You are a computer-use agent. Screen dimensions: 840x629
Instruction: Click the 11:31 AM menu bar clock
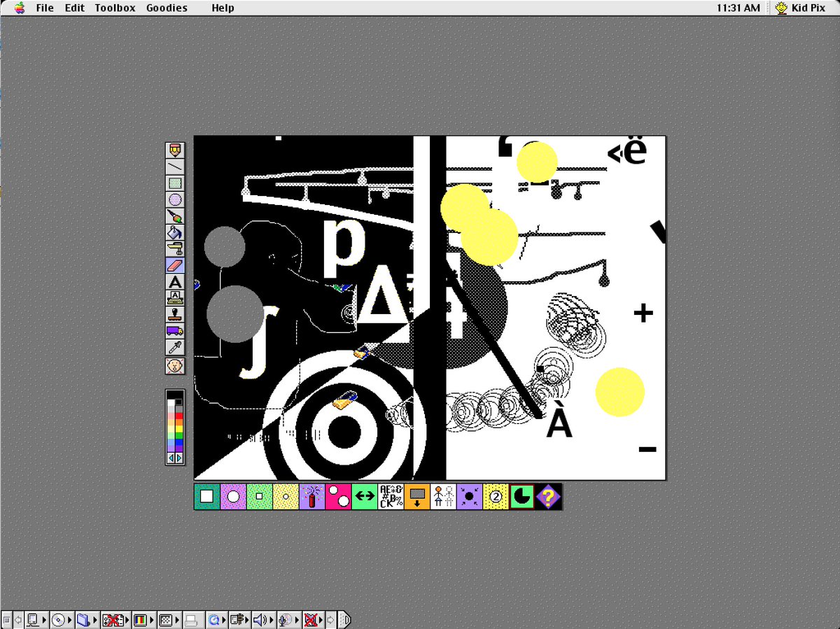point(738,8)
